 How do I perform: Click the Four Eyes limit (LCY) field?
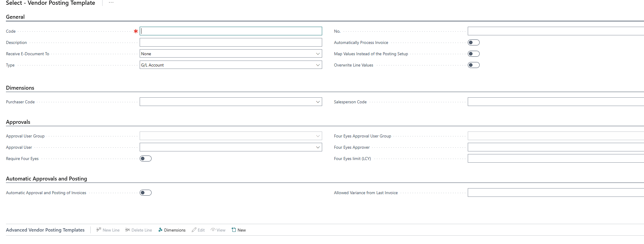(556, 159)
